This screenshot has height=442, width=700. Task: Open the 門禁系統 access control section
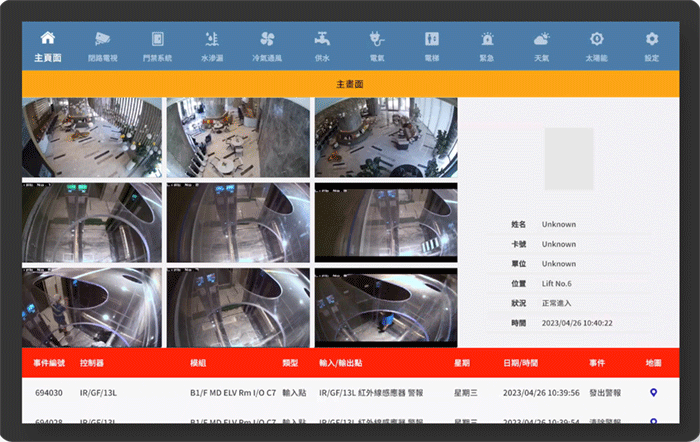click(157, 46)
